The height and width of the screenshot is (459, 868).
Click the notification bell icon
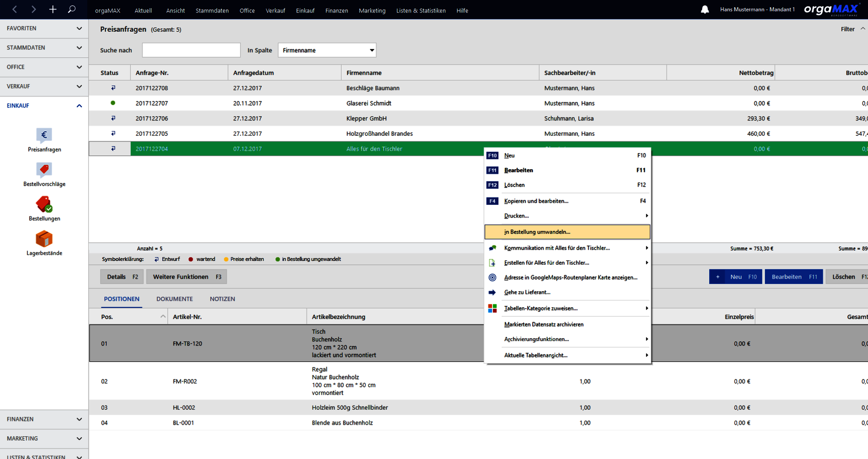pos(705,10)
